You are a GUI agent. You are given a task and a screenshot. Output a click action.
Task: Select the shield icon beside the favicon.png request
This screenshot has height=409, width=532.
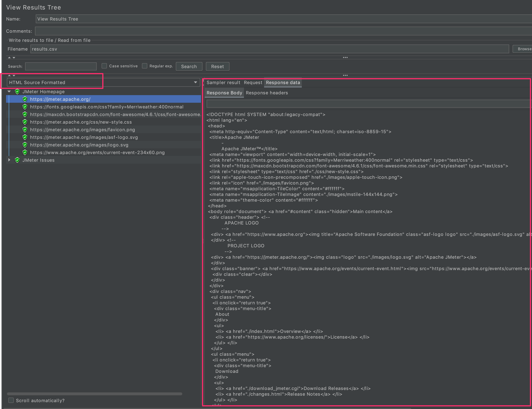pyautogui.click(x=25, y=130)
